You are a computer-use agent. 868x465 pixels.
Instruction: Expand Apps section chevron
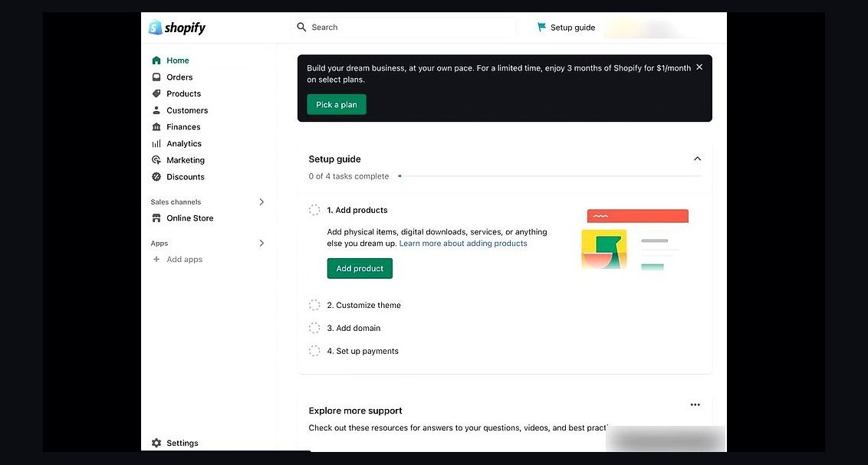click(x=261, y=244)
